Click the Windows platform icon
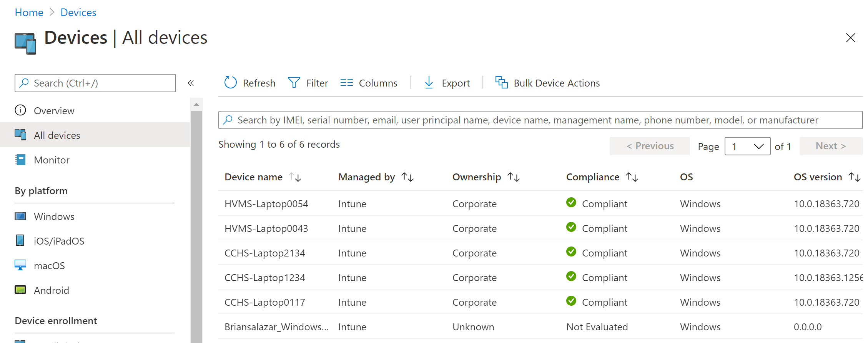The width and height of the screenshot is (868, 343). pos(20,216)
